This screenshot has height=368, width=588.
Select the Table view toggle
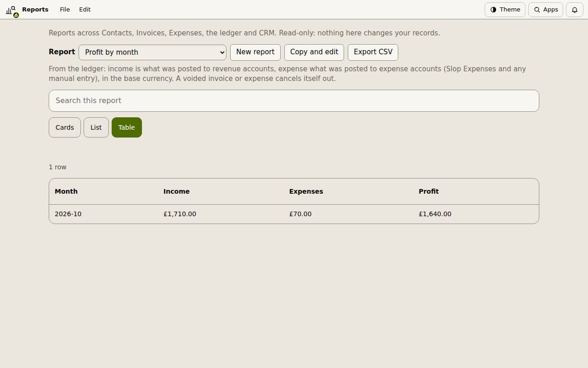127,127
